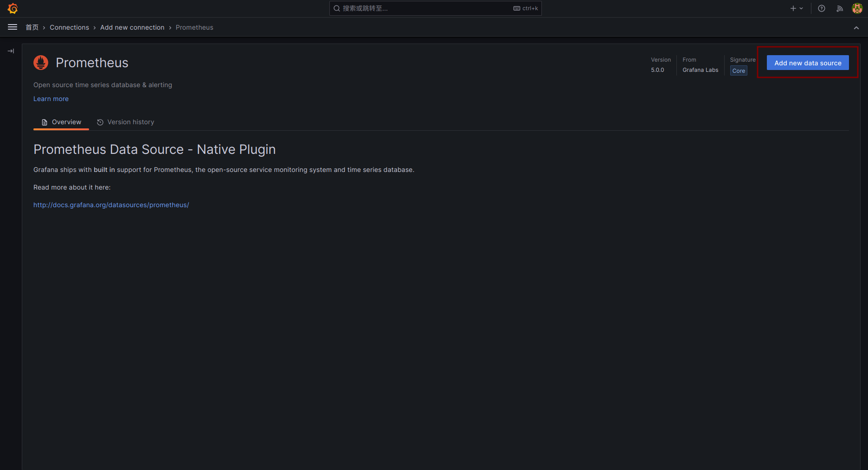The width and height of the screenshot is (868, 470).
Task: Expand the plus menu dropdown arrow
Action: tap(801, 8)
